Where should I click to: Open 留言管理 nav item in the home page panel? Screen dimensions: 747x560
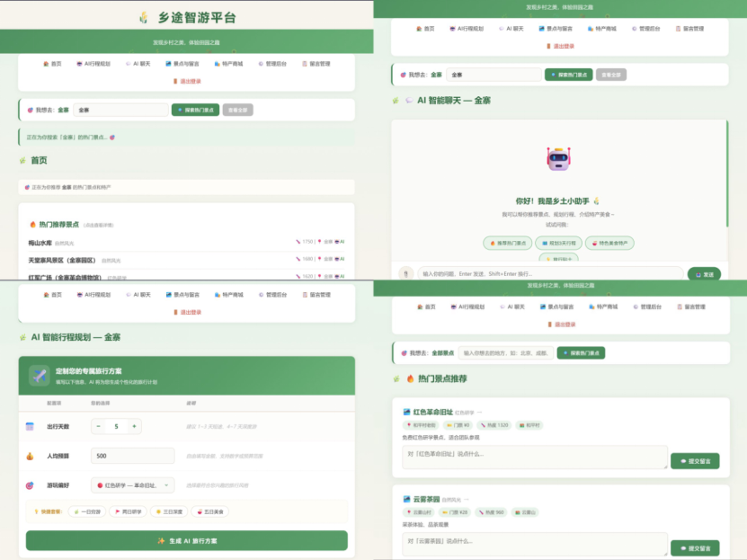click(x=316, y=64)
